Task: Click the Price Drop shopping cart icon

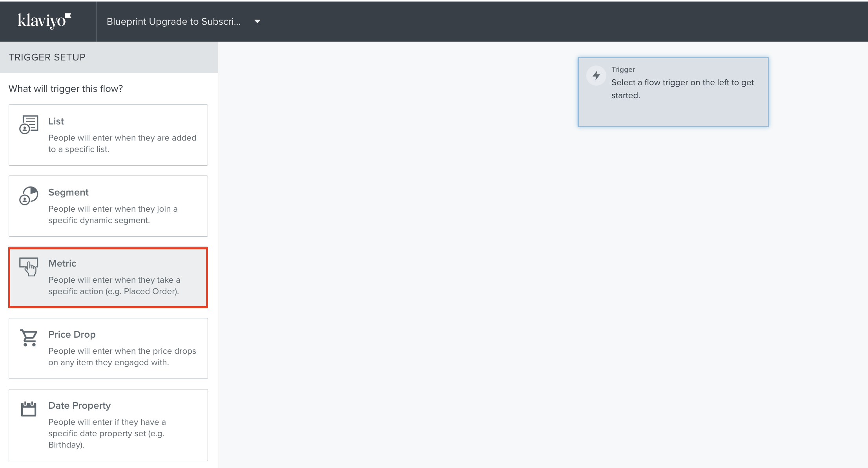Action: (x=29, y=338)
